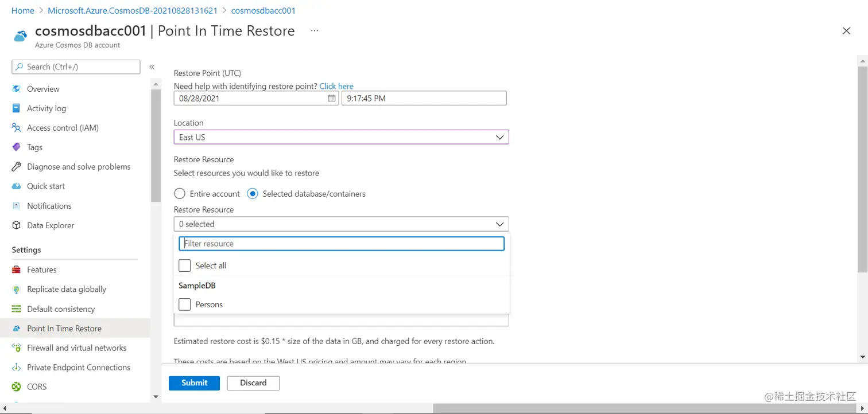868x414 pixels.
Task: Check the Select all checkbox
Action: point(184,265)
